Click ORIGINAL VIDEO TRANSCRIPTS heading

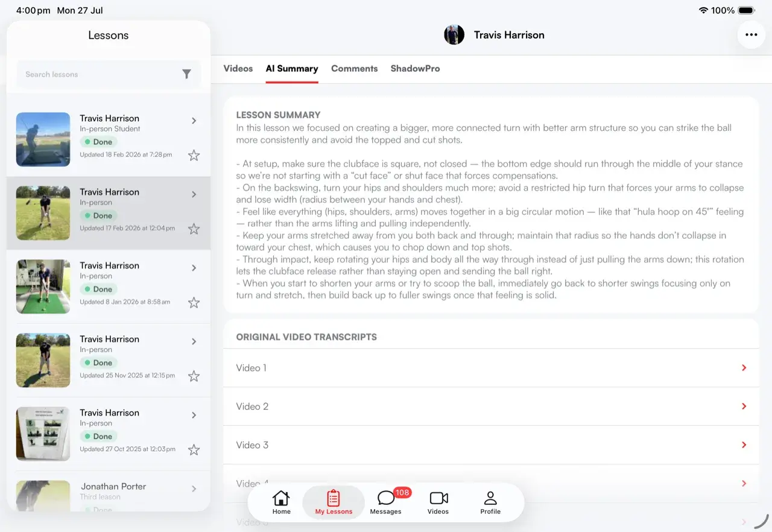click(x=306, y=337)
